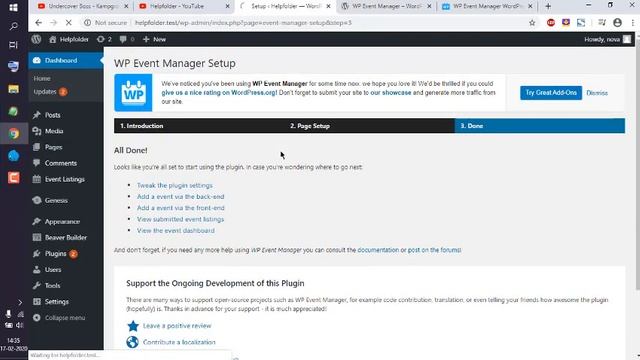Open Pages menu in sidebar
This screenshot has height=360, width=640.
[53, 147]
